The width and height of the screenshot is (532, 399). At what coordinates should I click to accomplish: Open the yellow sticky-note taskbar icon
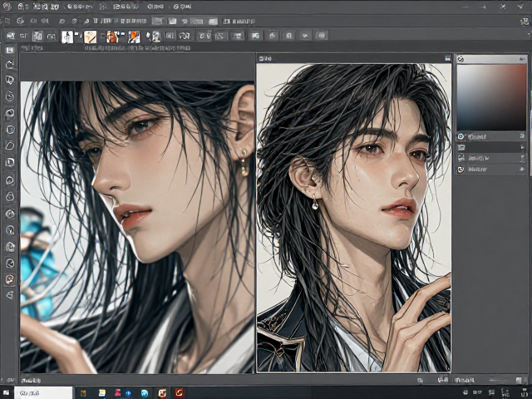tap(101, 393)
